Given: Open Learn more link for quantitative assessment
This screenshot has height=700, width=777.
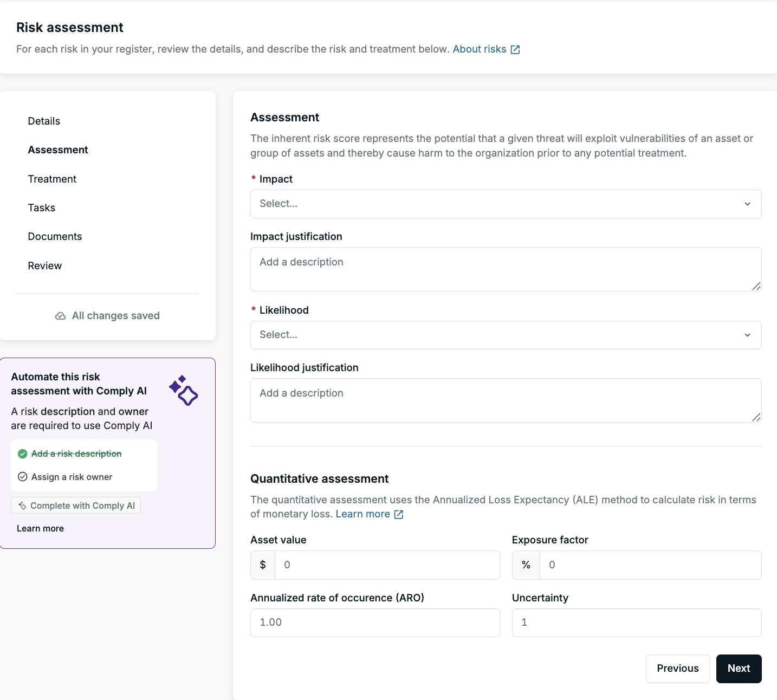Looking at the screenshot, I should [x=363, y=514].
